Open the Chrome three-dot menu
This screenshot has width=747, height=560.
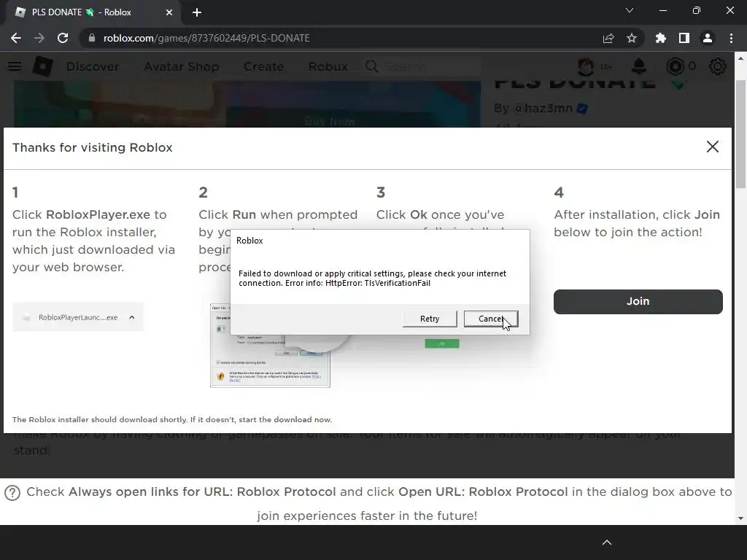click(731, 38)
